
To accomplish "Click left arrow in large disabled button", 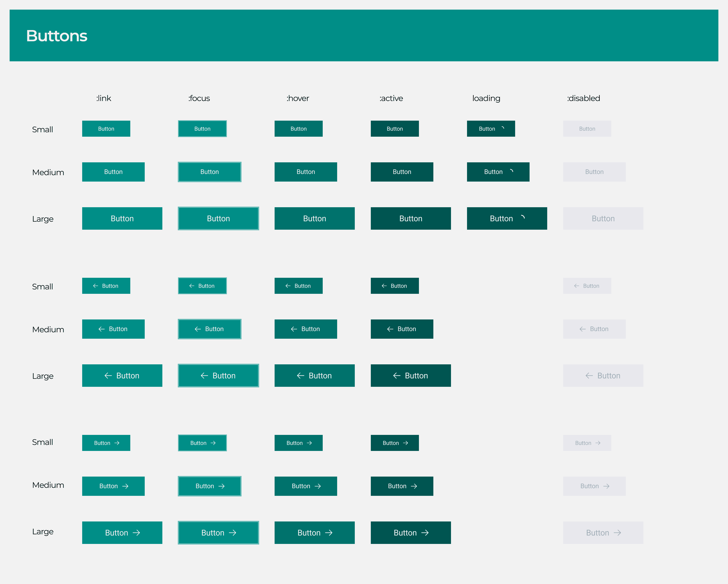I will 589,375.
